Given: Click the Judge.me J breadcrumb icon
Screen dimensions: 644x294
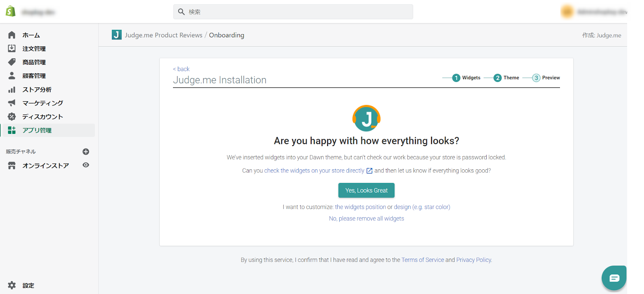Looking at the screenshot, I should point(117,35).
